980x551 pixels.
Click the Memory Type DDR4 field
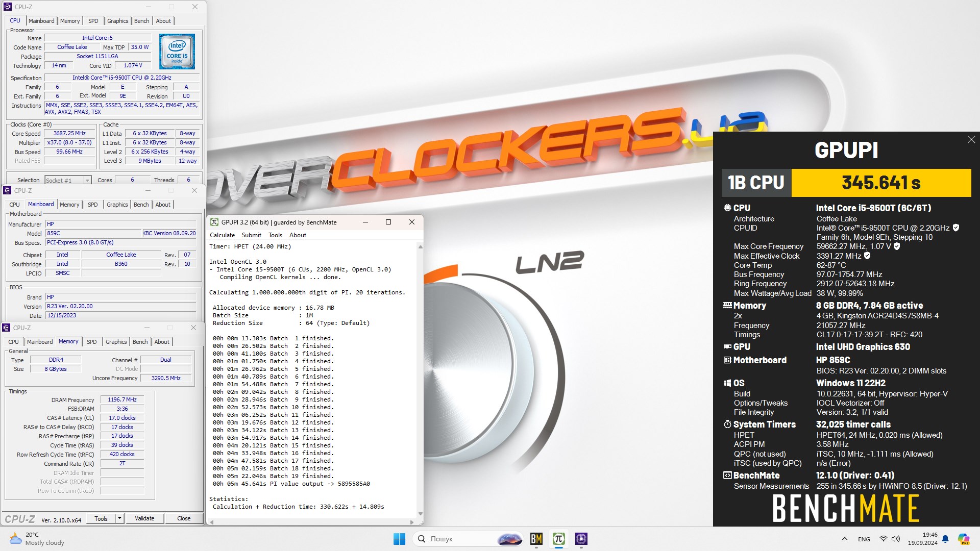[56, 360]
